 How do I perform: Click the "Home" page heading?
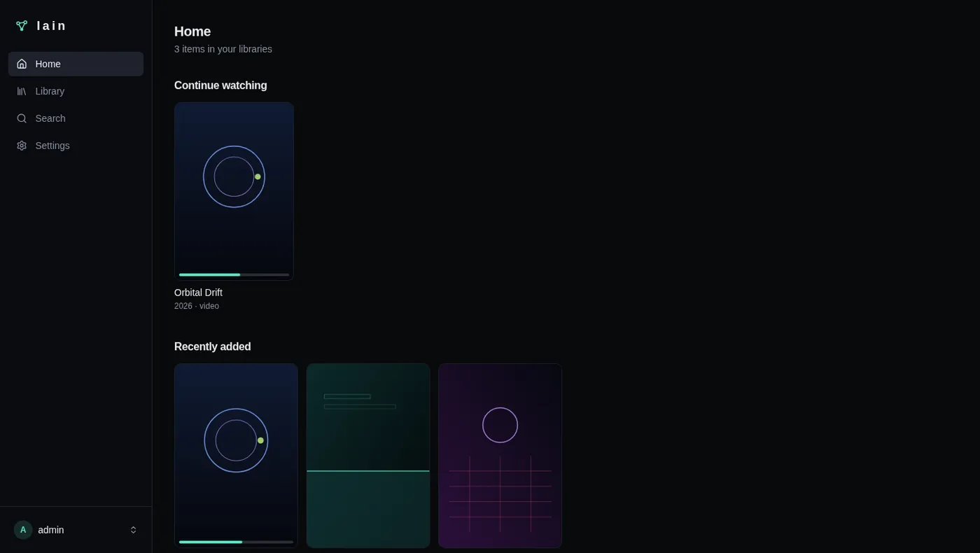[192, 31]
